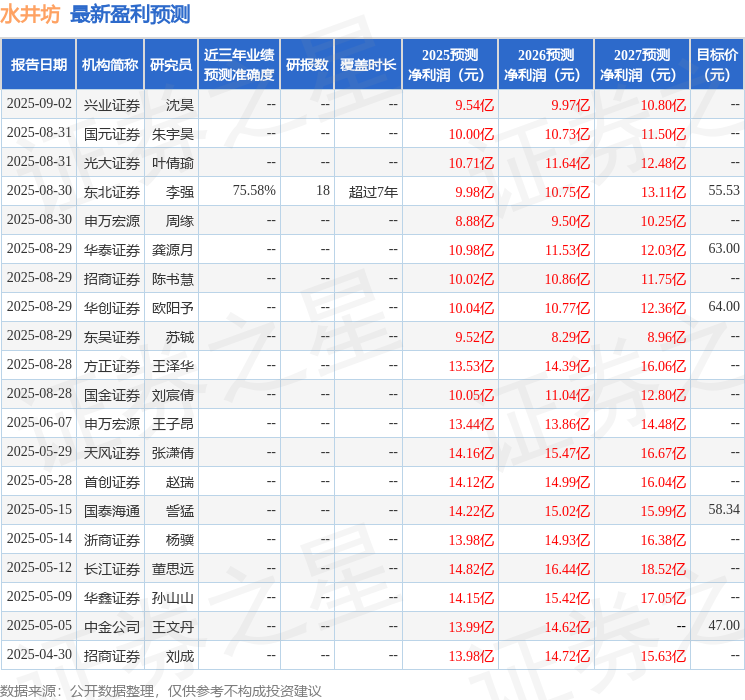The width and height of the screenshot is (745, 700).
Task: Click researcher 刘宸倩
Action: [173, 395]
